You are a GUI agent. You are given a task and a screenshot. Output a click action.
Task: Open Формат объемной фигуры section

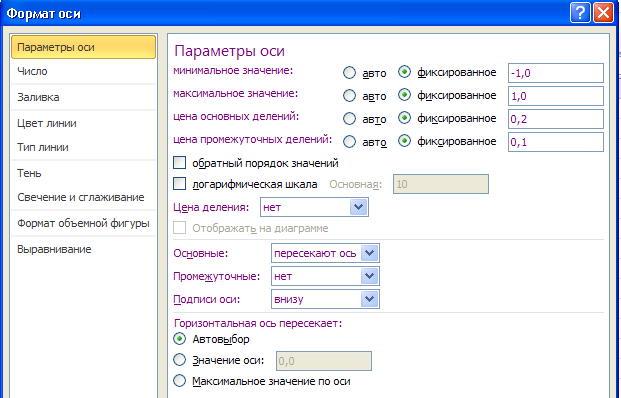click(x=84, y=223)
